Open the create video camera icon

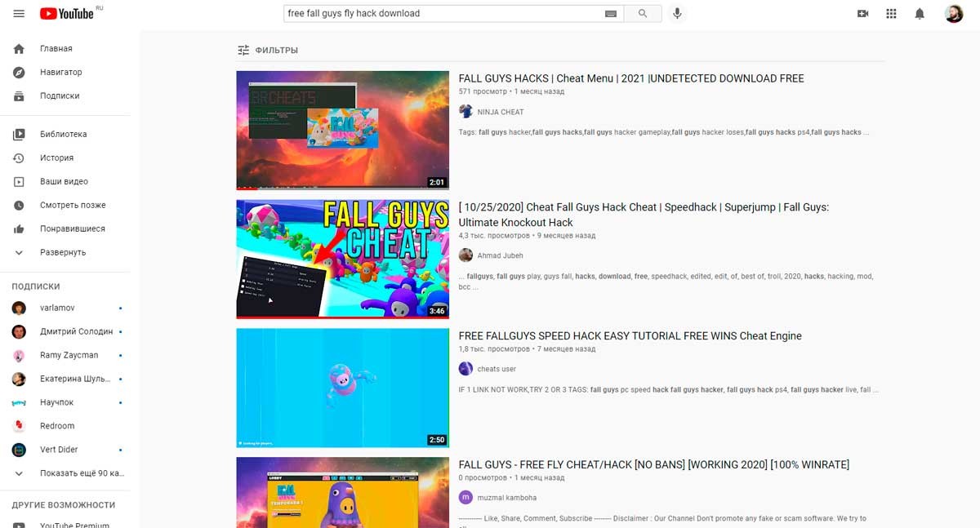click(x=862, y=14)
